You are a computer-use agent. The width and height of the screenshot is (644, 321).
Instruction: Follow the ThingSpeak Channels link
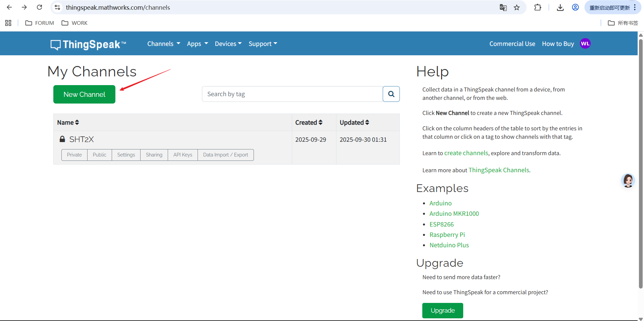coord(499,170)
